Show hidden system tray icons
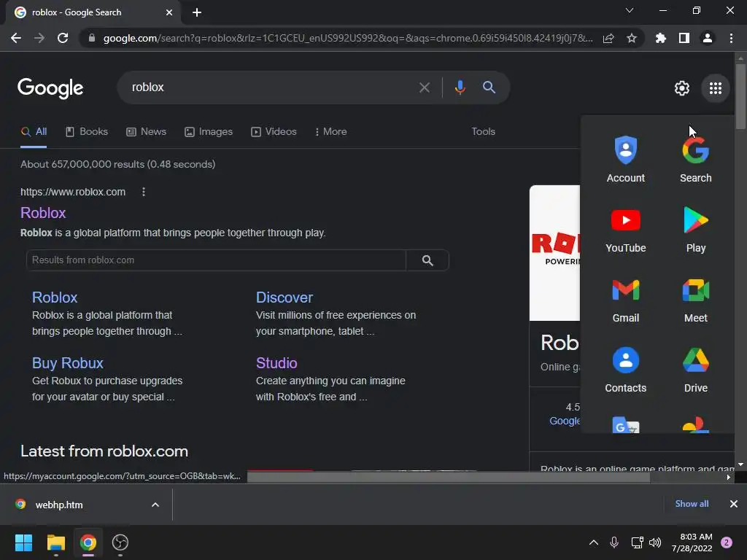The height and width of the screenshot is (560, 747). (x=594, y=542)
